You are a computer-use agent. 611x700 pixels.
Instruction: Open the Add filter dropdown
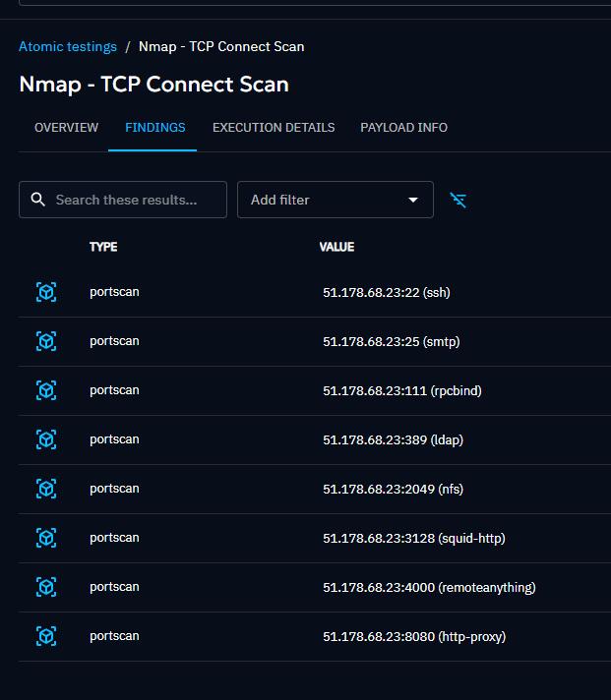(325, 200)
